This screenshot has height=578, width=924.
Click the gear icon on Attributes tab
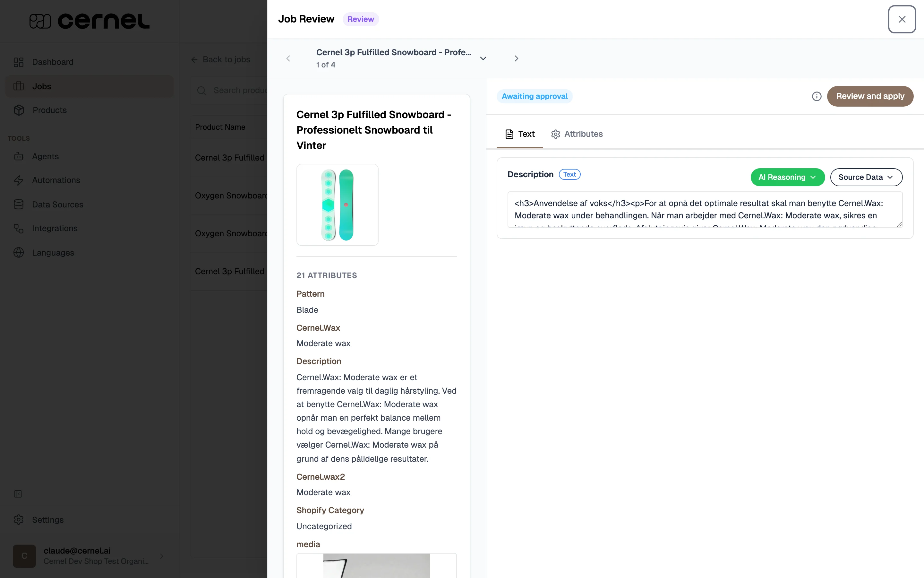(556, 134)
